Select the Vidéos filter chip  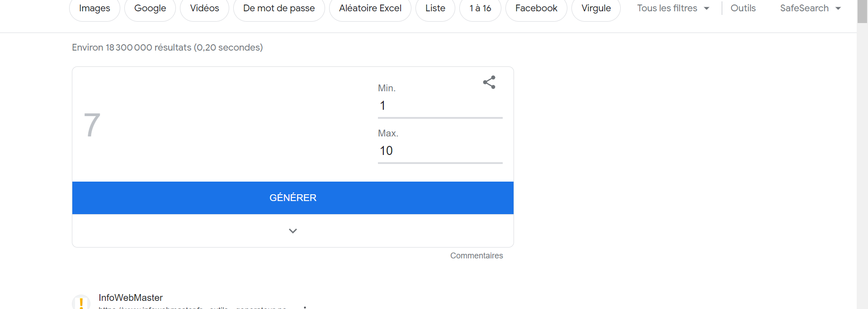[x=204, y=8]
